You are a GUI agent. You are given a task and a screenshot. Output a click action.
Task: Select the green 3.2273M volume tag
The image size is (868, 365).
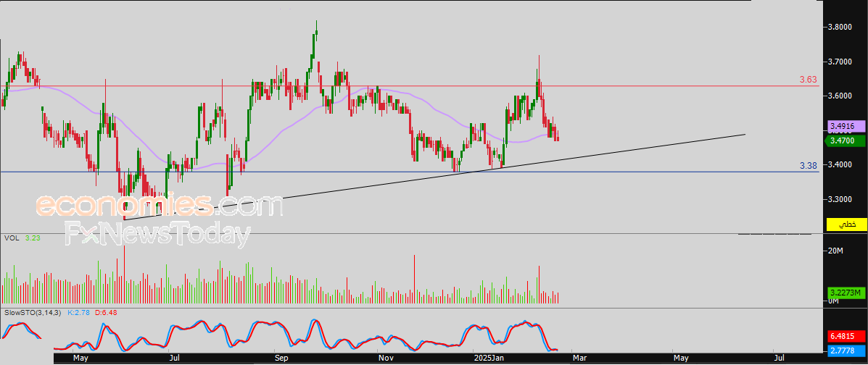pos(846,293)
